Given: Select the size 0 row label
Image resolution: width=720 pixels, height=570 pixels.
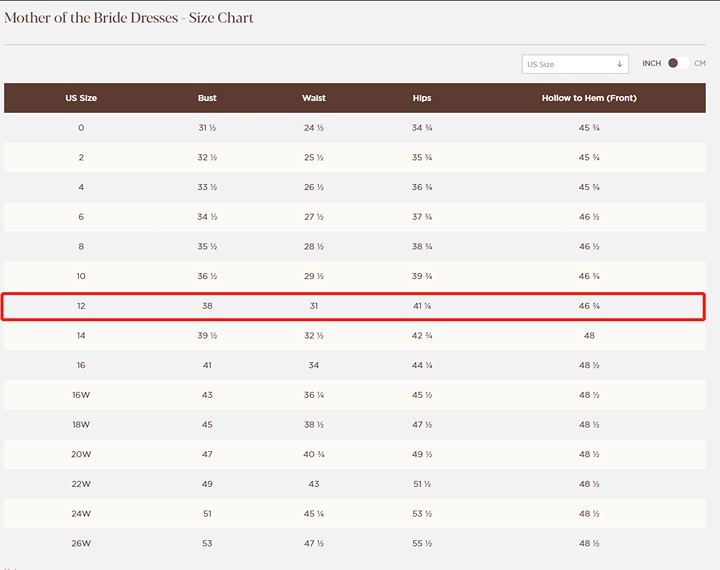Looking at the screenshot, I should tap(81, 128).
